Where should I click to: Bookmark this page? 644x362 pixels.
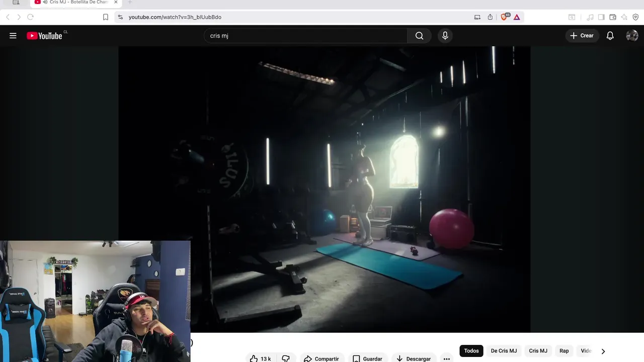coord(105,17)
